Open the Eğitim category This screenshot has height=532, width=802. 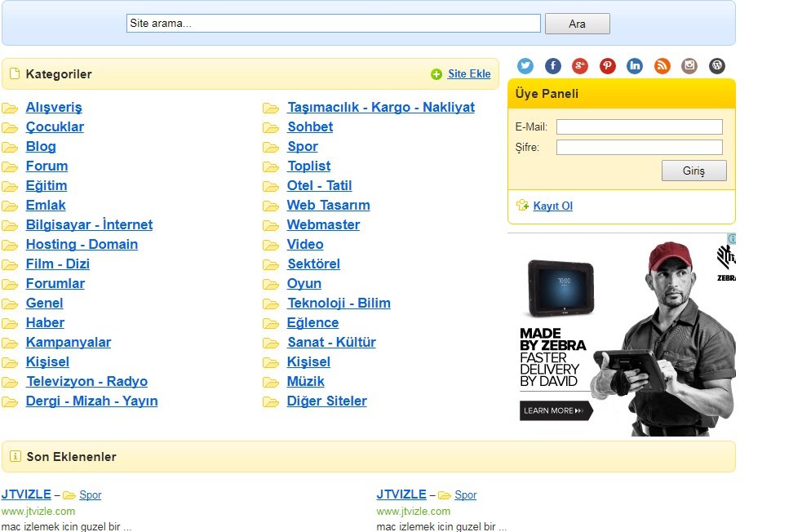(x=46, y=186)
